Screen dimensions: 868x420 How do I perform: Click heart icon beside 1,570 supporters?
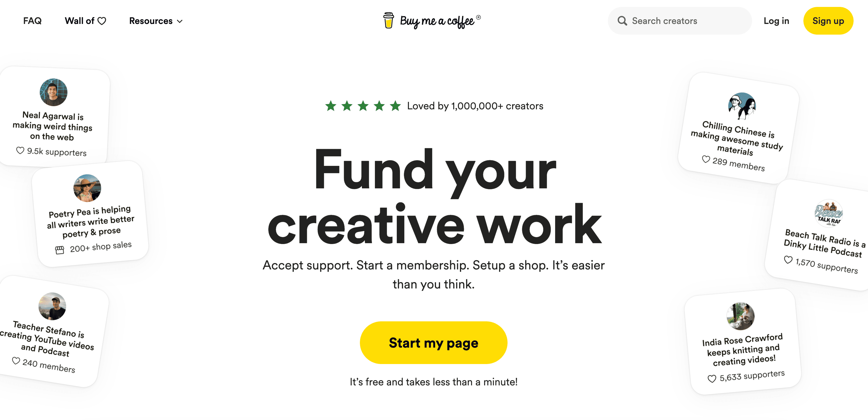788,260
